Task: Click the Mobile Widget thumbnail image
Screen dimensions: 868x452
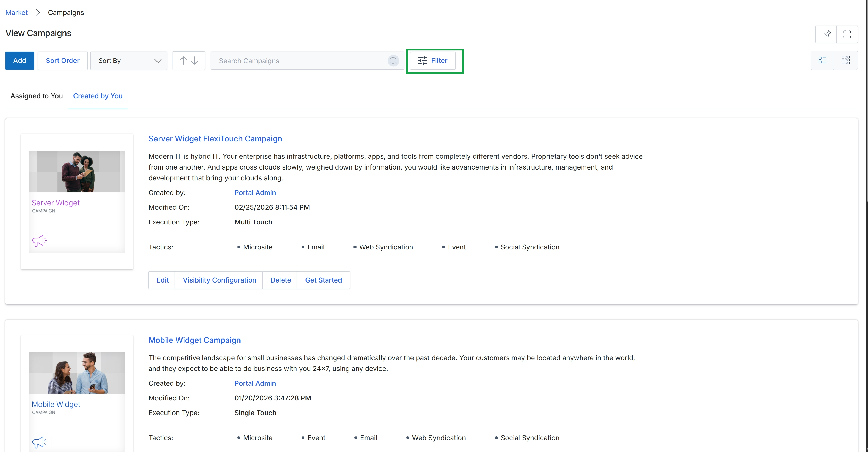Action: 77,373
